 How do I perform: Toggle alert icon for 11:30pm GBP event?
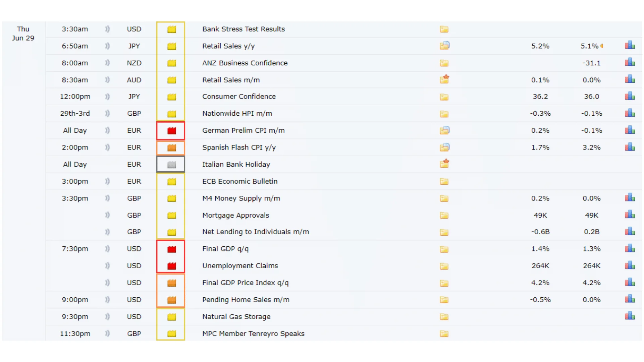(107, 334)
